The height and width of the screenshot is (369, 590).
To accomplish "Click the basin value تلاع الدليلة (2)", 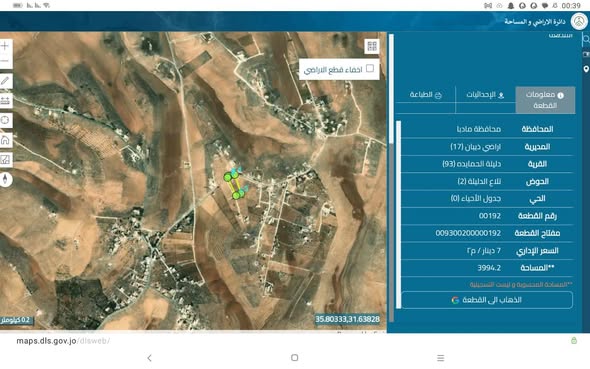I will coord(479,181).
